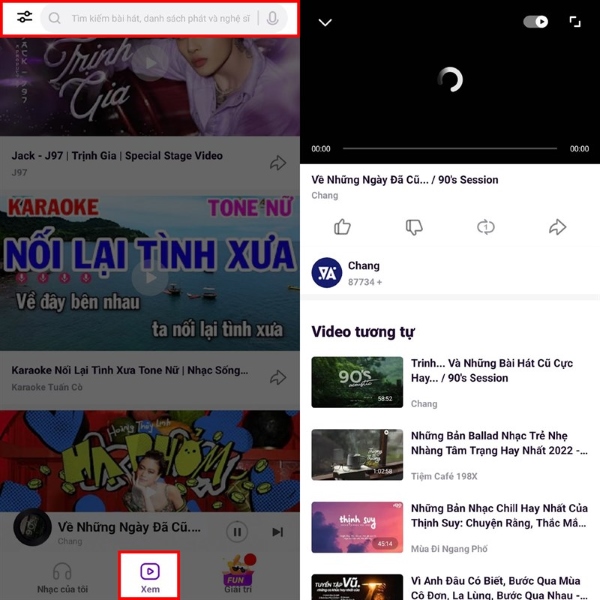Share the Jack J97 Trịnh Gia video
The width and height of the screenshot is (600, 600).
(278, 163)
